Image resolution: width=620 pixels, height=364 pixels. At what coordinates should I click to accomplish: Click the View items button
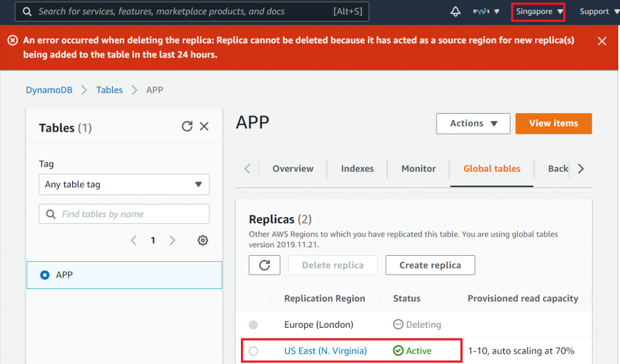(x=553, y=123)
